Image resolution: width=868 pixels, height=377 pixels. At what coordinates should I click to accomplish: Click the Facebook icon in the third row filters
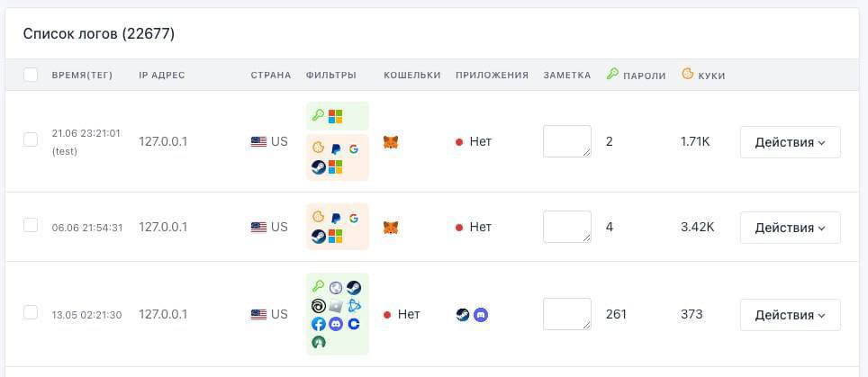pyautogui.click(x=319, y=324)
